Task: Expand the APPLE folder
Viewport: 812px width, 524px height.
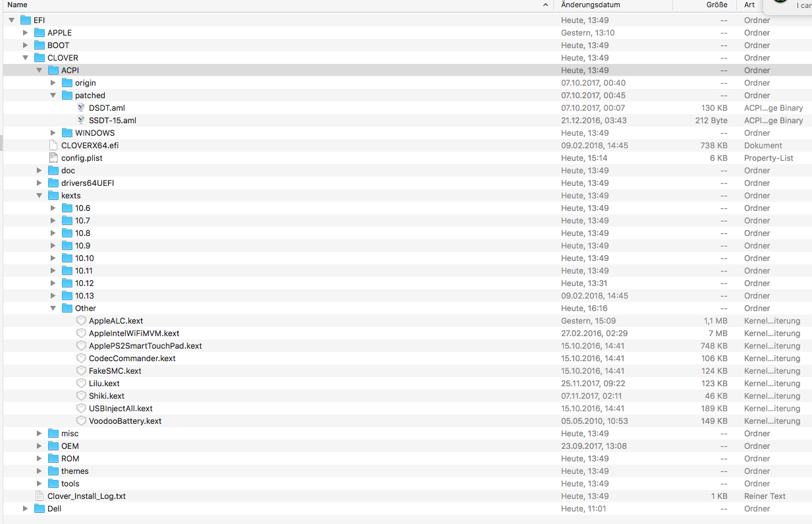Action: (26, 33)
